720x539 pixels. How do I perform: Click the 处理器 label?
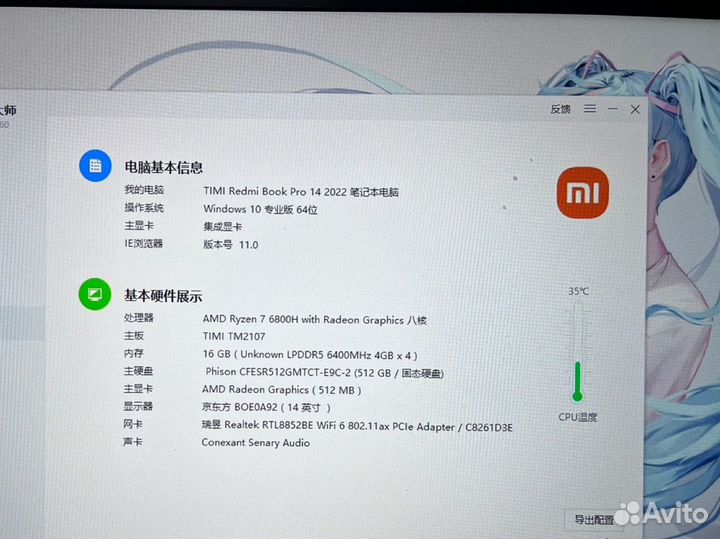click(x=139, y=318)
